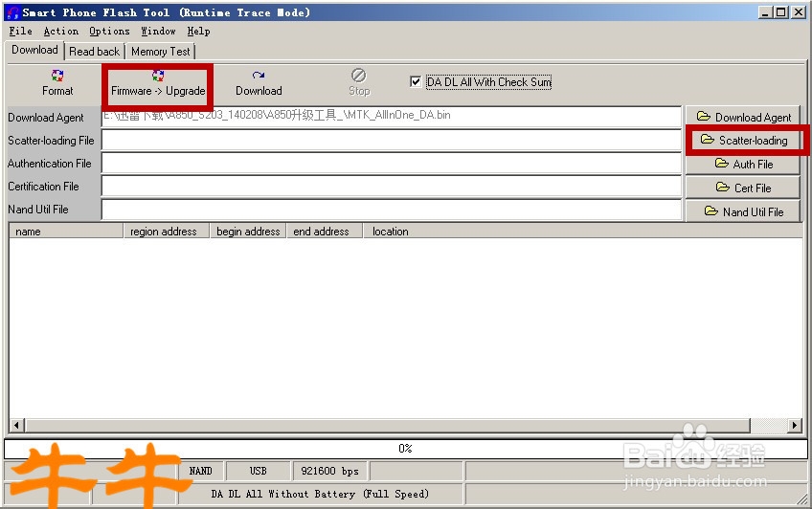Start Firmware -> Upgrade
This screenshot has width=812, height=509.
coord(158,84)
